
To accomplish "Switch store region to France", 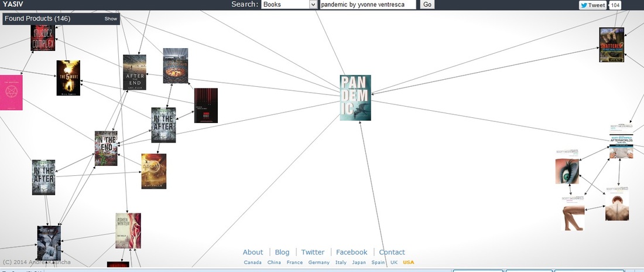I will pyautogui.click(x=294, y=263).
